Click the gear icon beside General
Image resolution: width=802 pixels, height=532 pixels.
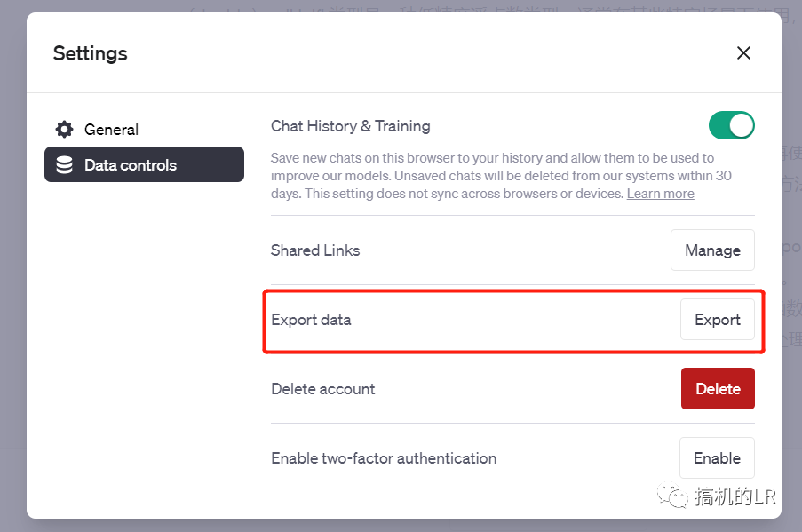[x=64, y=130]
